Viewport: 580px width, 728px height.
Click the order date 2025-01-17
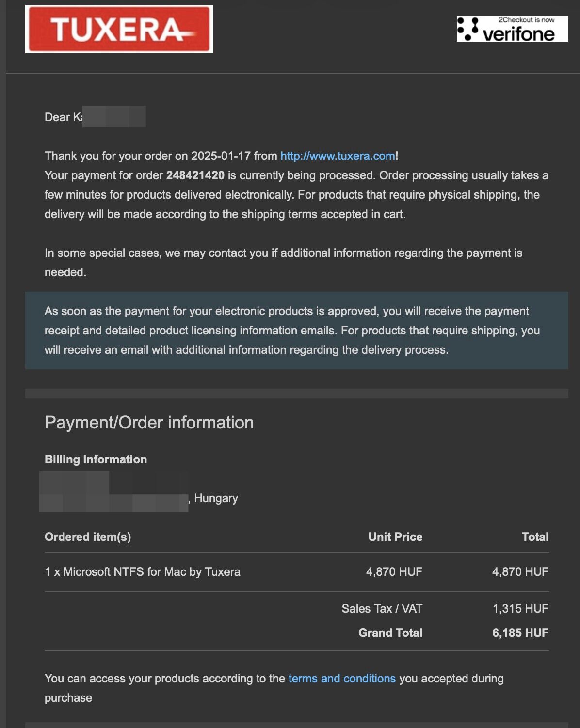pos(221,156)
